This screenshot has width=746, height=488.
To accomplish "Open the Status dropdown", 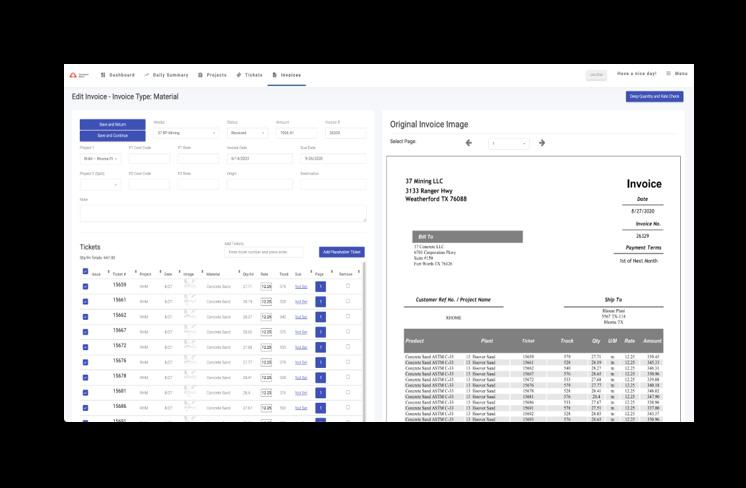I will click(x=247, y=133).
